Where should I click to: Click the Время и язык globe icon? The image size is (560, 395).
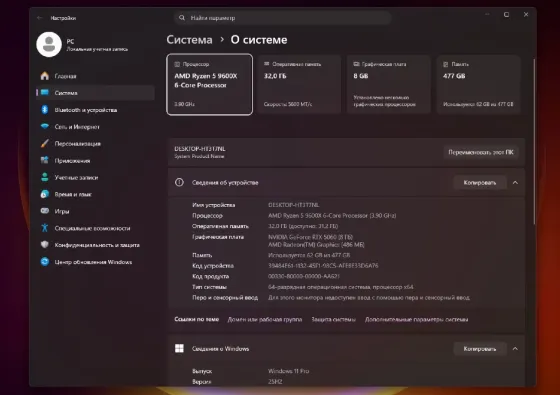click(x=45, y=194)
